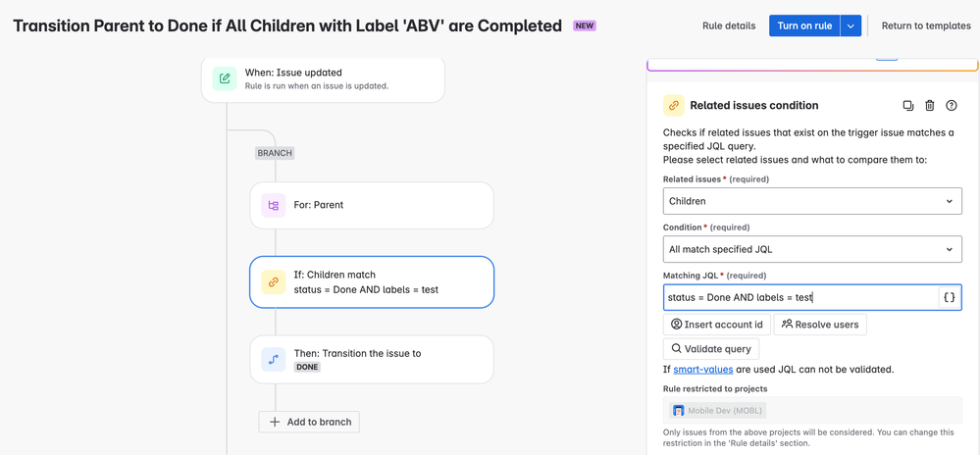
Task: Click Return to templates
Action: point(926,25)
